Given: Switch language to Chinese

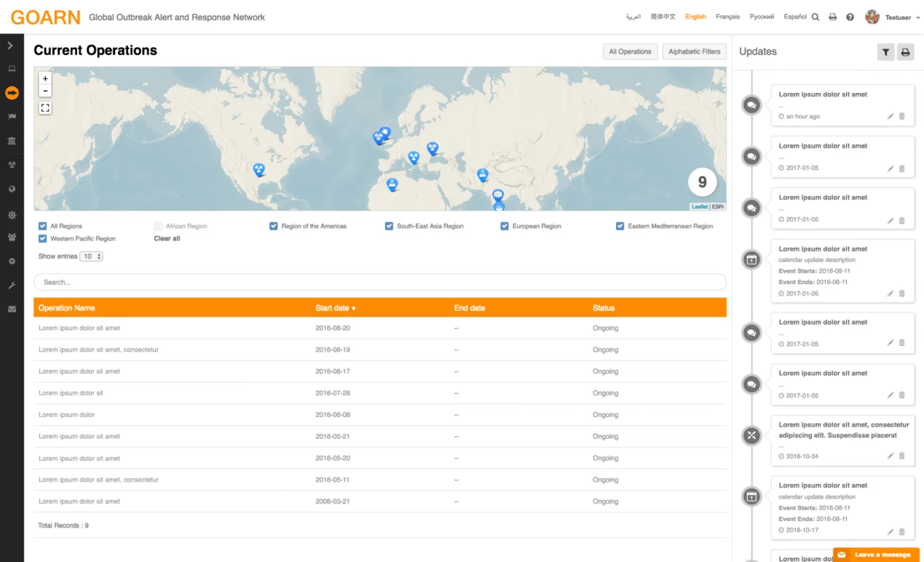Looking at the screenshot, I should 663,17.
